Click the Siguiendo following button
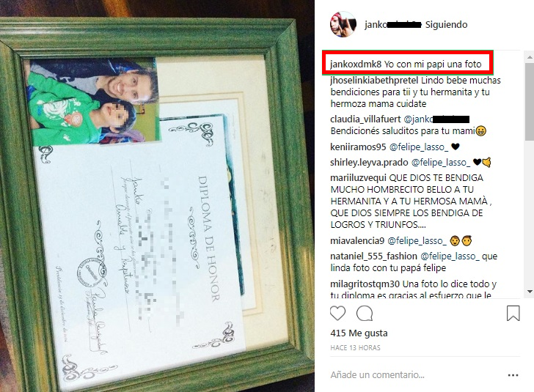Viewport: 534px width, 392px height. [446, 24]
